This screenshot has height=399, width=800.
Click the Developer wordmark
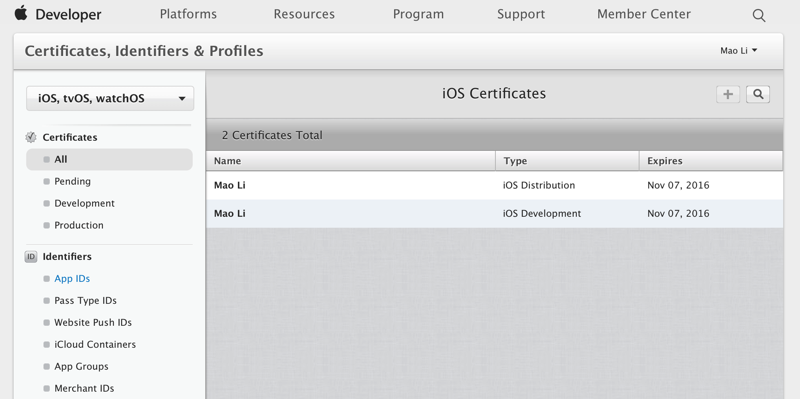point(68,14)
